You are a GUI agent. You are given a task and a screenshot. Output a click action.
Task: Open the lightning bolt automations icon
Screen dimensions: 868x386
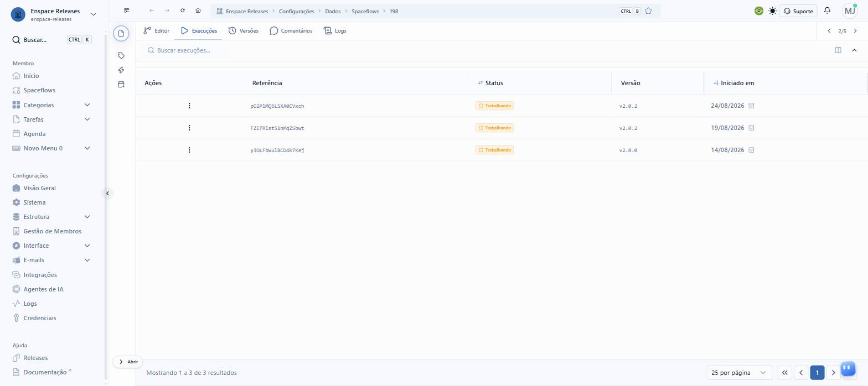(121, 70)
